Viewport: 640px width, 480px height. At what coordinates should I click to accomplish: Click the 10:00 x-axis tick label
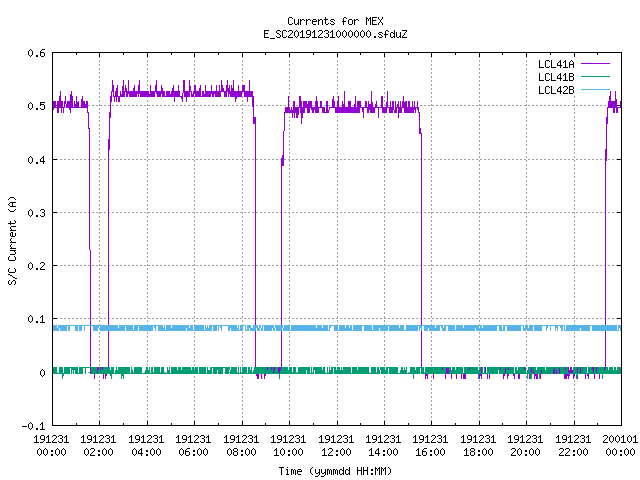[288, 452]
